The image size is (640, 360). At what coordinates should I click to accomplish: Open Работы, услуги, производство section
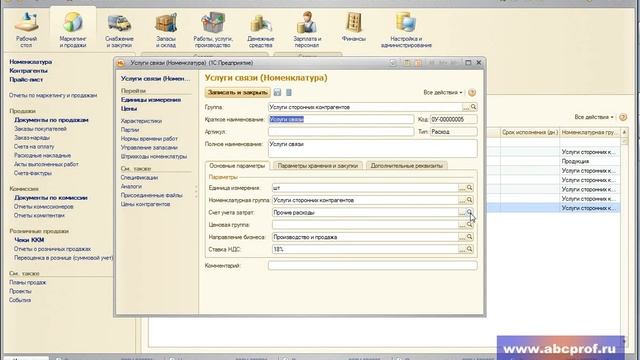pyautogui.click(x=213, y=30)
